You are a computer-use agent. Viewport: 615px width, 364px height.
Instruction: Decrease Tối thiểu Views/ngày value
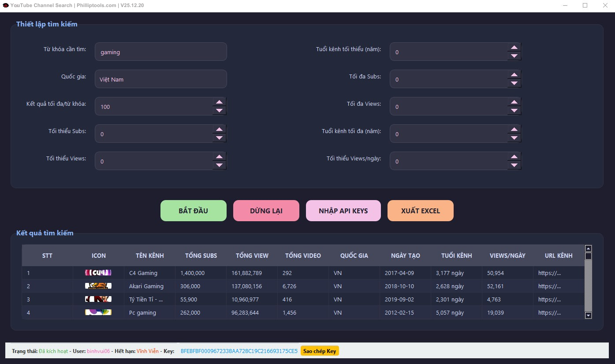coord(514,165)
